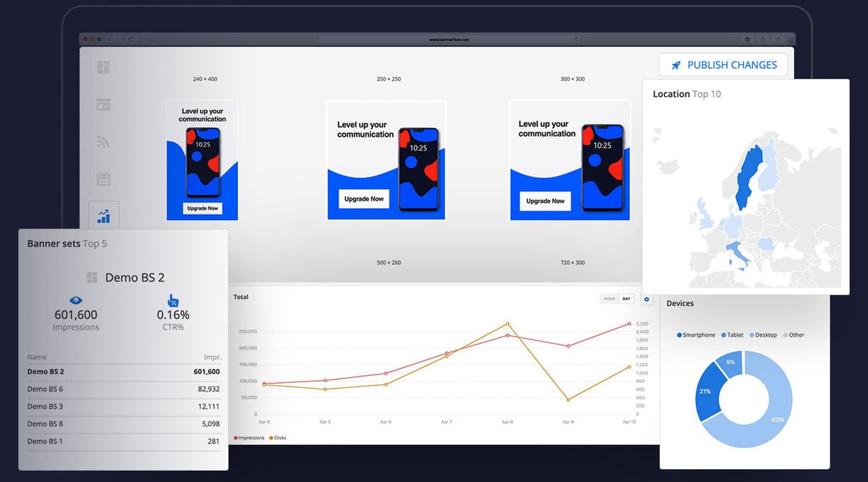Open the Total chart settings gear
Viewport: 868px width, 482px height.
pyautogui.click(x=647, y=299)
